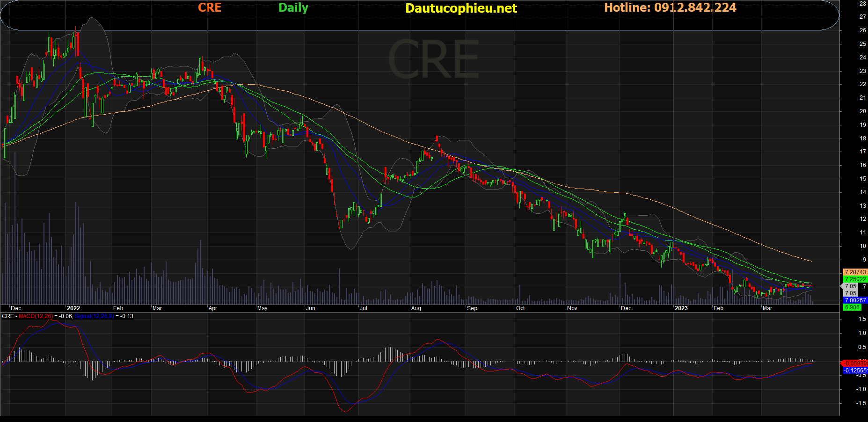Click the green 6.906 price tag
Viewport: 868px width, 422px height.
[x=852, y=307]
